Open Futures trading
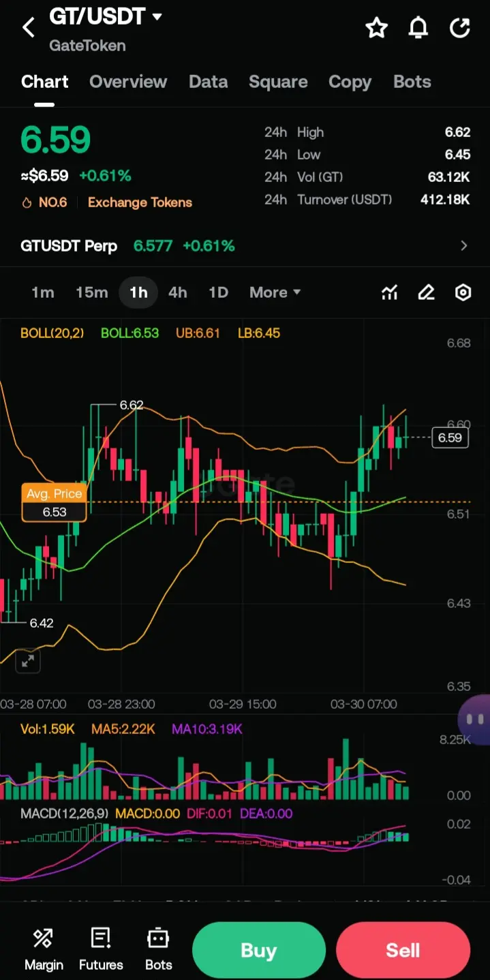490x980 pixels. point(101,949)
